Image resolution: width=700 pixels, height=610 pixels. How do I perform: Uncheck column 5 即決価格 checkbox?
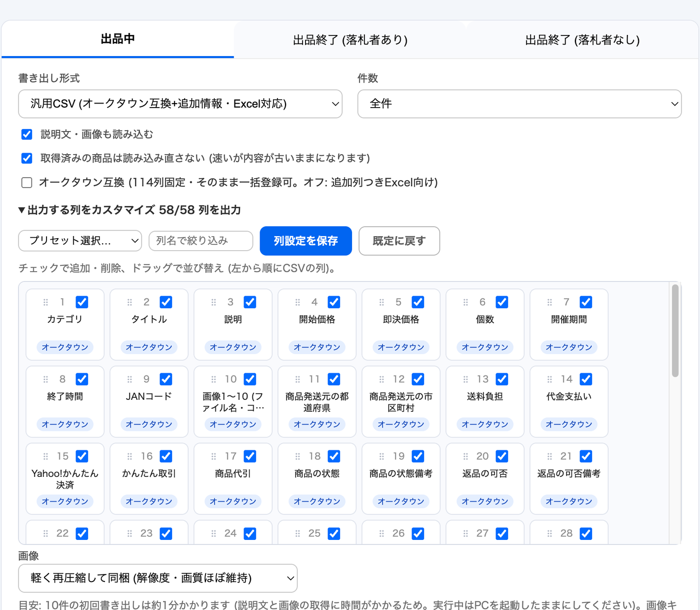pyautogui.click(x=418, y=302)
